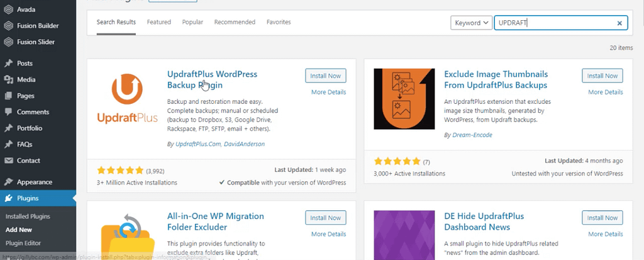
Task: Open the Contact menu
Action: point(38,161)
